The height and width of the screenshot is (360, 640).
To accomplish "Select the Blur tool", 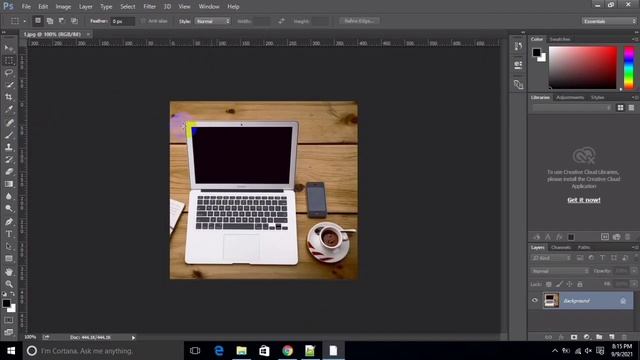I will pyautogui.click(x=9, y=196).
